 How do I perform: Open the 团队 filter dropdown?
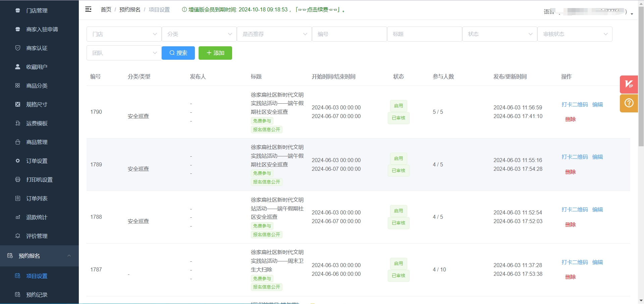[124, 53]
